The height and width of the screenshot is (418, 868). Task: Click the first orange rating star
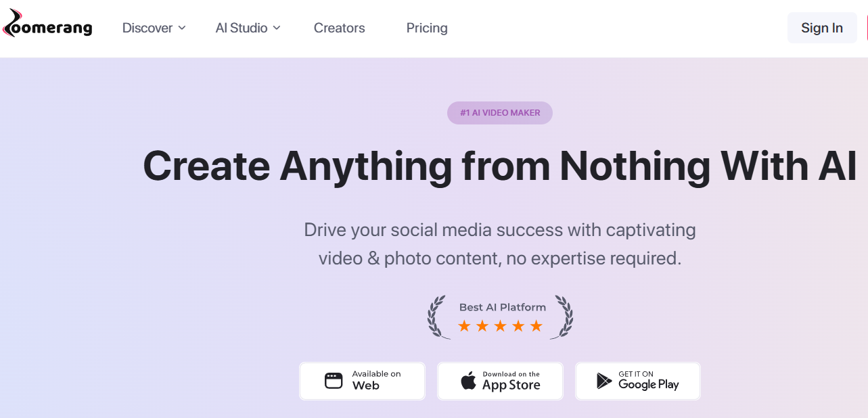point(464,326)
